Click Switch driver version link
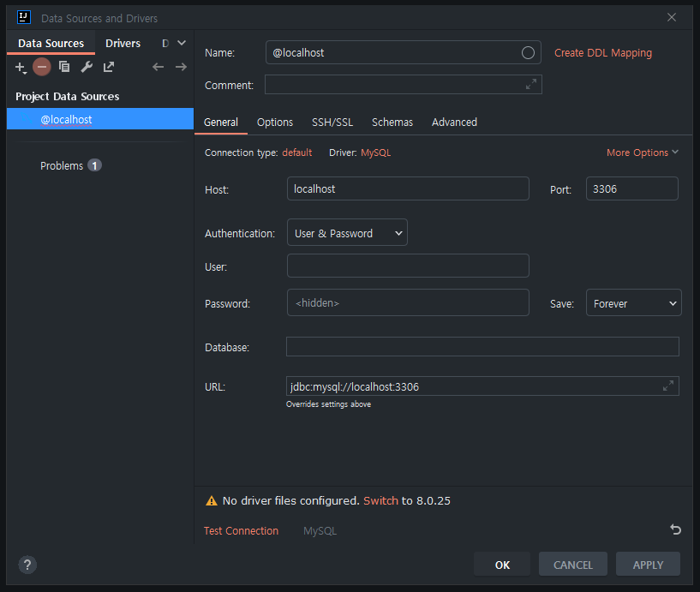 click(380, 501)
